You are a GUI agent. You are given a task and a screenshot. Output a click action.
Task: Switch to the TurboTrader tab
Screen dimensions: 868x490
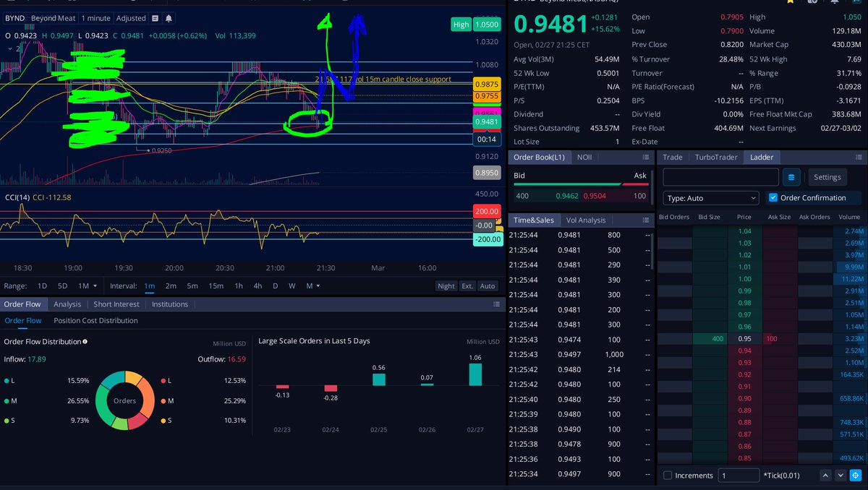click(715, 157)
